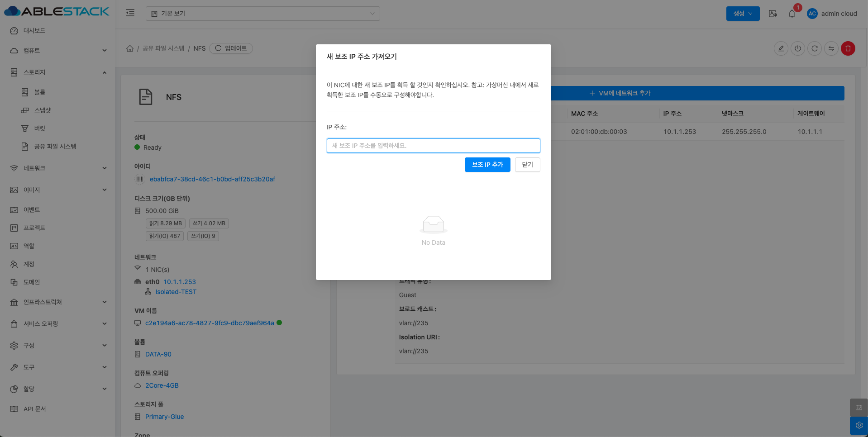Click the 공유 파일 시스템 breadcrumb link
This screenshot has width=868, height=437.
pos(163,48)
